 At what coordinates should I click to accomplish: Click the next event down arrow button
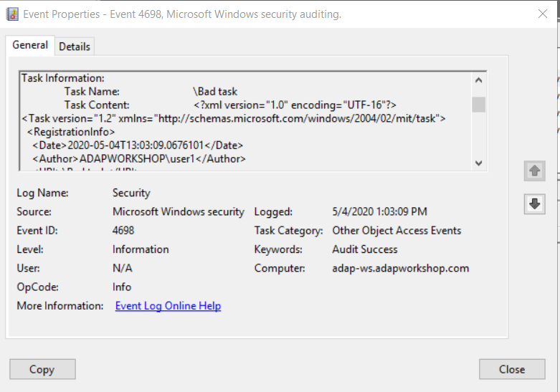pos(534,204)
